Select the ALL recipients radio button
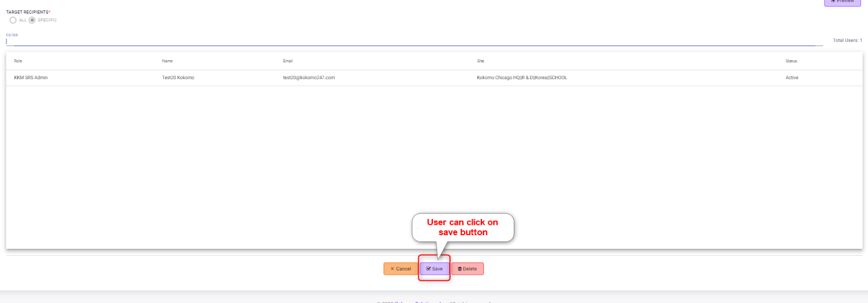Viewport: 868px width, 303px height. [x=13, y=20]
